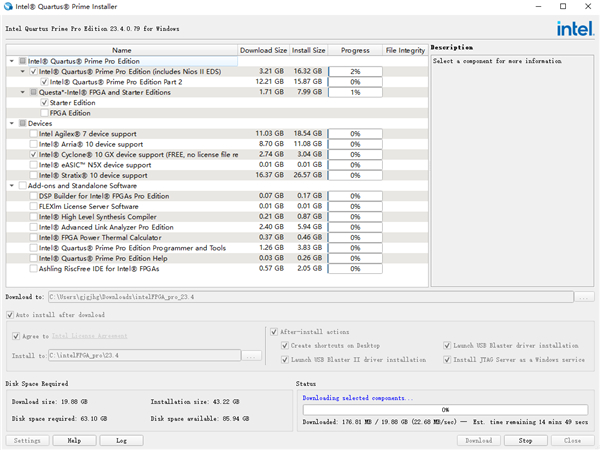600x450 pixels.
Task: Uncheck the Starter Edition checkbox
Action: tap(44, 103)
